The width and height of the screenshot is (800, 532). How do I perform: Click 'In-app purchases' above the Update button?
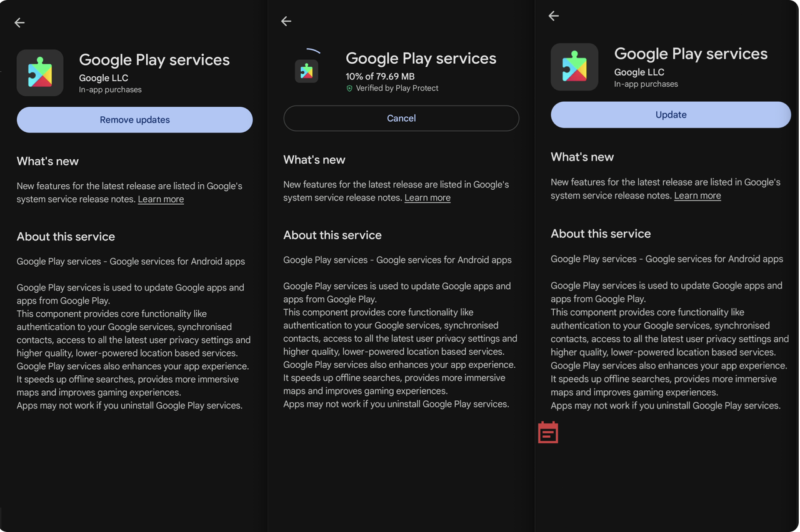coord(646,84)
